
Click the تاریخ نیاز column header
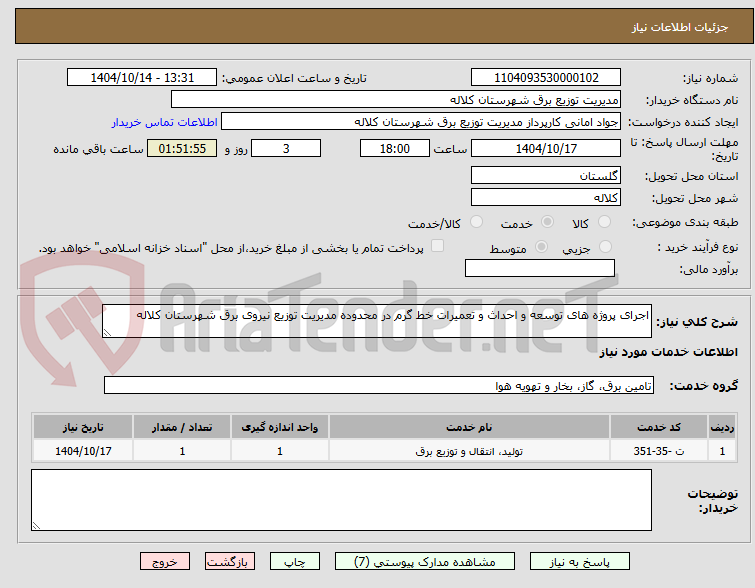coord(83,427)
